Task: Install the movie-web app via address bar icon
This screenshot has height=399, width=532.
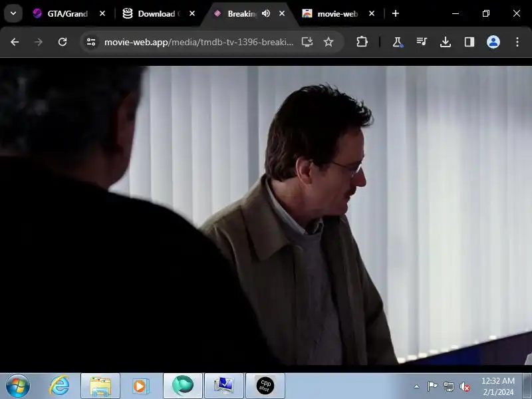Action: tap(307, 42)
